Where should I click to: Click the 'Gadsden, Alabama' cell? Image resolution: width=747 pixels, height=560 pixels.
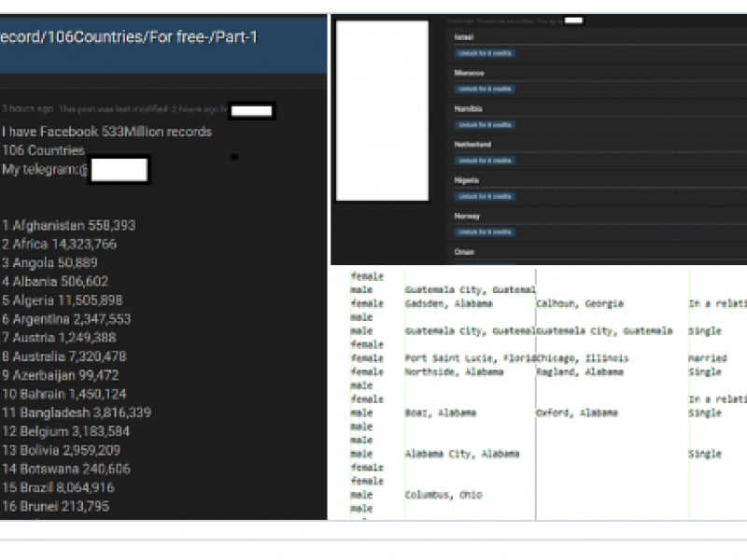(x=449, y=304)
